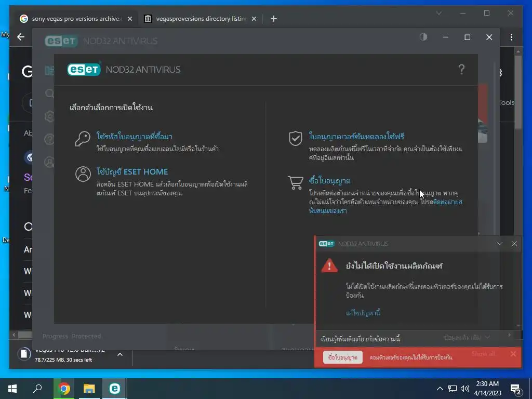
Task: Click the ESET HOME account person icon
Action: coord(83,174)
